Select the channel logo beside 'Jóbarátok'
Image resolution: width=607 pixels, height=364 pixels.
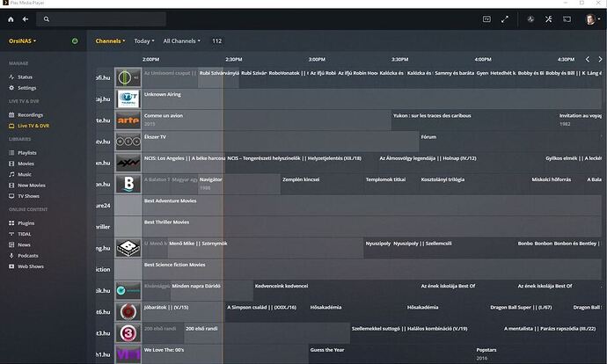(128, 312)
